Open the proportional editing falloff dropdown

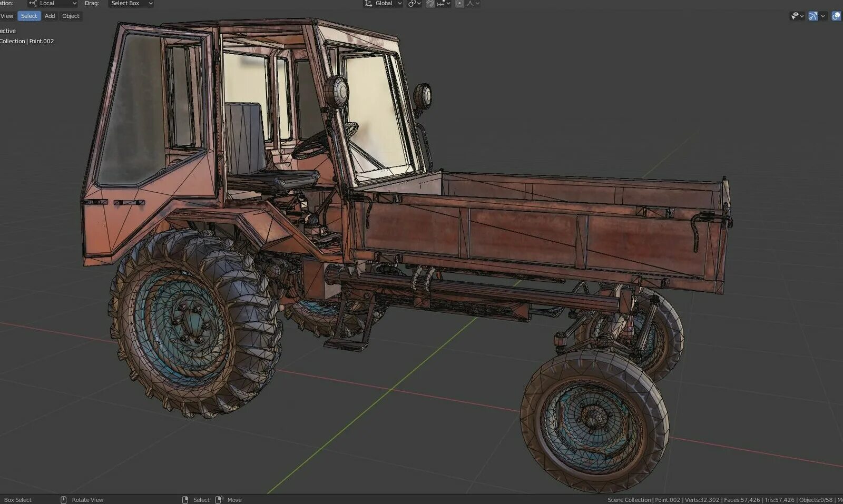coord(473,3)
